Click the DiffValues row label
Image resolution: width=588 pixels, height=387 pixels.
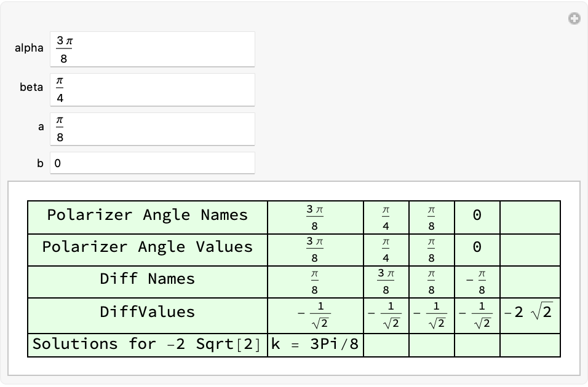point(148,316)
